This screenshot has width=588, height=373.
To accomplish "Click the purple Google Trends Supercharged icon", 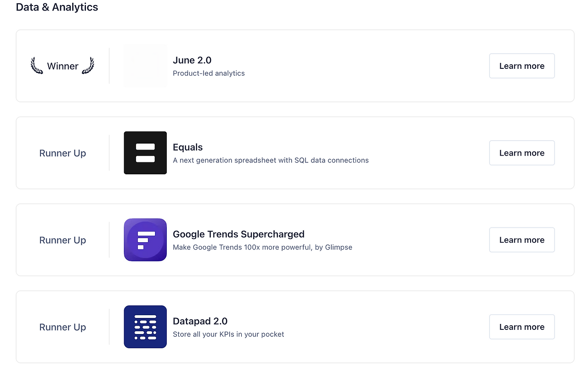I will tap(145, 239).
